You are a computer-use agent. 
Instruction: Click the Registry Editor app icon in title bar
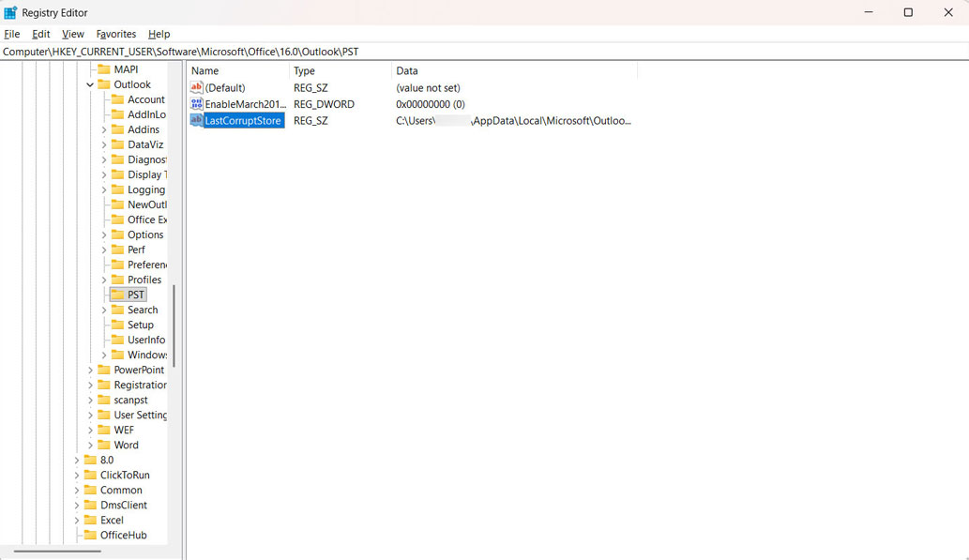point(10,12)
